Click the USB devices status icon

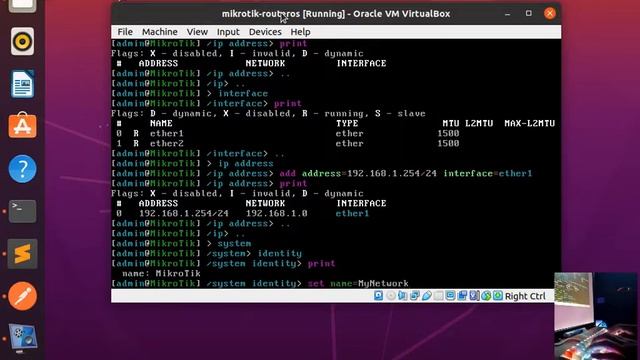pyautogui.click(x=427, y=296)
